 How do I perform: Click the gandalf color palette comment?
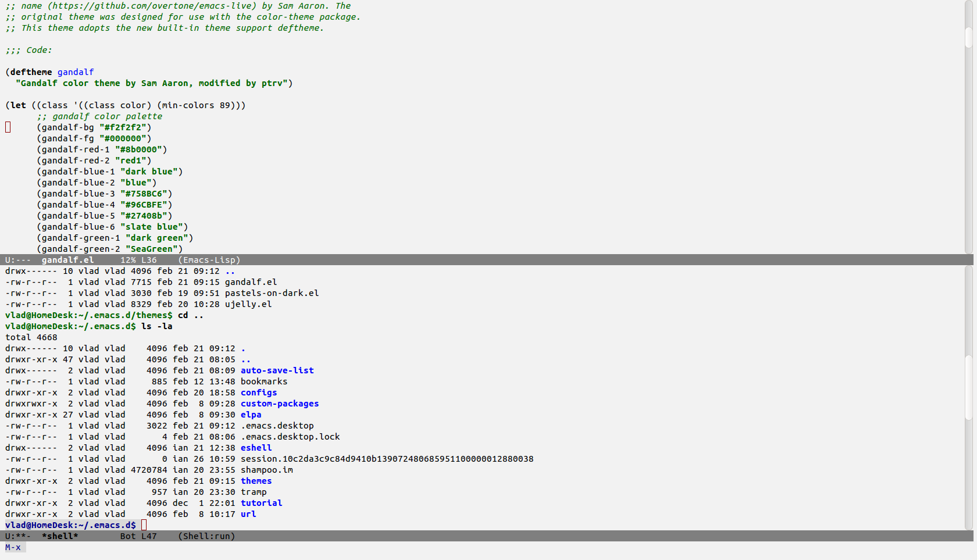point(99,116)
